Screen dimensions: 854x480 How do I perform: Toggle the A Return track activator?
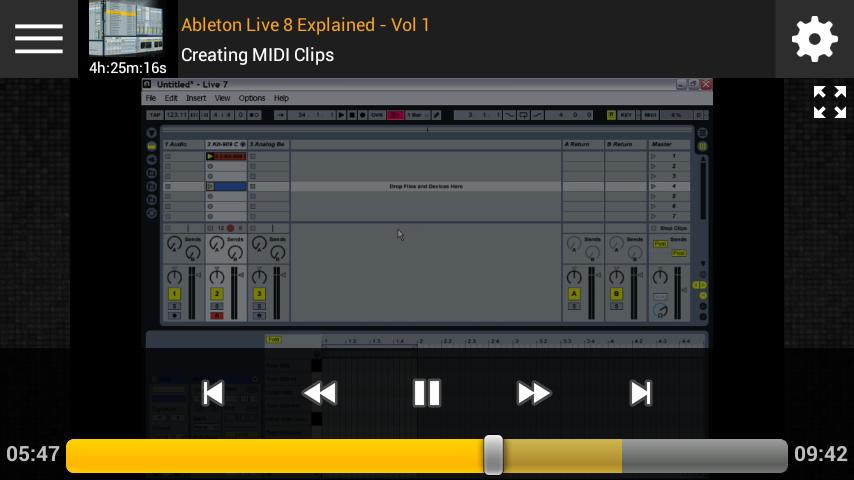click(x=574, y=294)
